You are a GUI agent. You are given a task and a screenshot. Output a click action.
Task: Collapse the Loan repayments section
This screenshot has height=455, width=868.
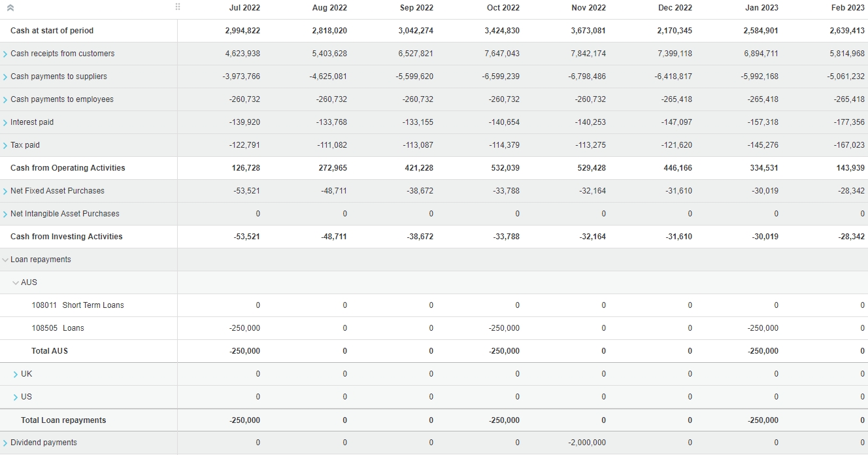point(5,260)
